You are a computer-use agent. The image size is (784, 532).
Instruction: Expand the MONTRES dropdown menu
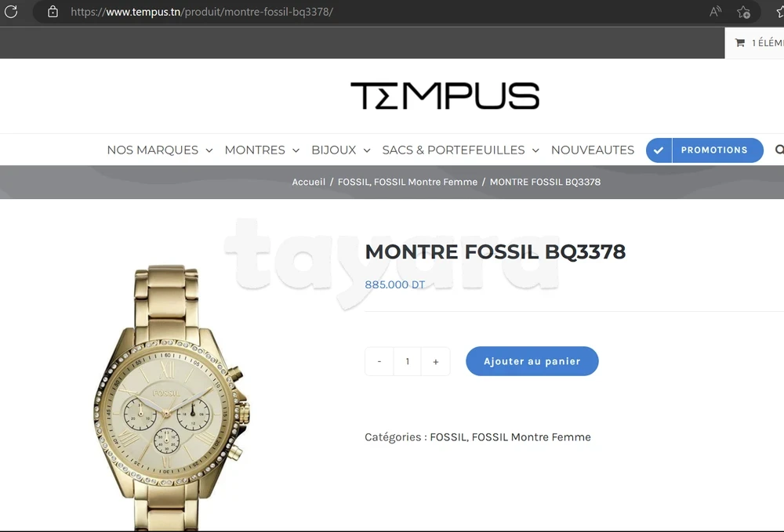(x=262, y=150)
